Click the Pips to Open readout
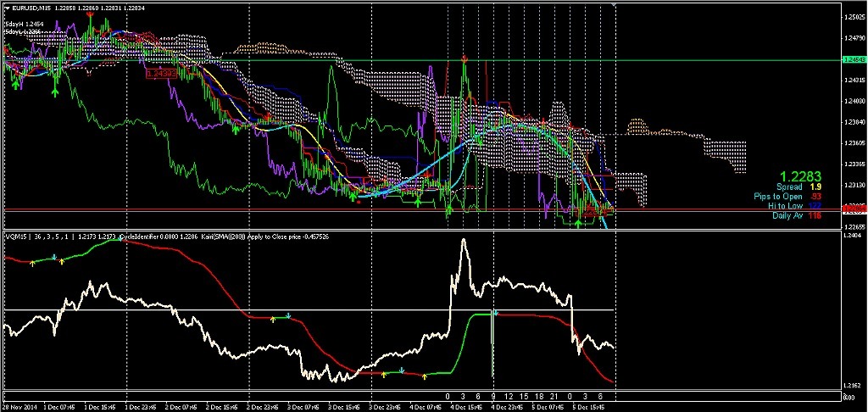Screen dimensions: 868x412 (786, 197)
